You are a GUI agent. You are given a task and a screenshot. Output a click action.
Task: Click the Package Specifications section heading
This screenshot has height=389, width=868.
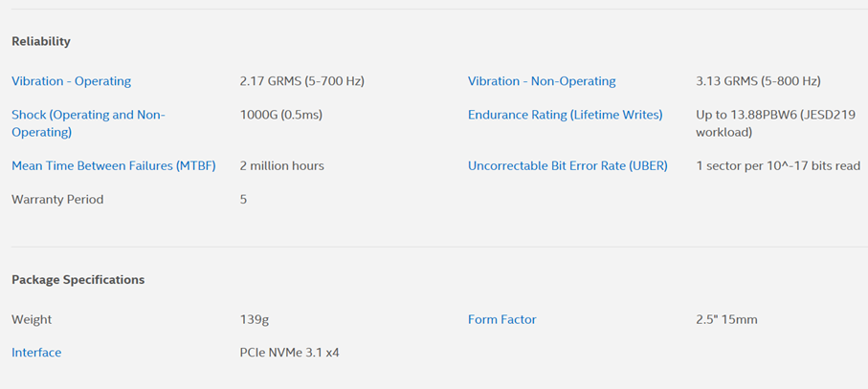point(78,280)
